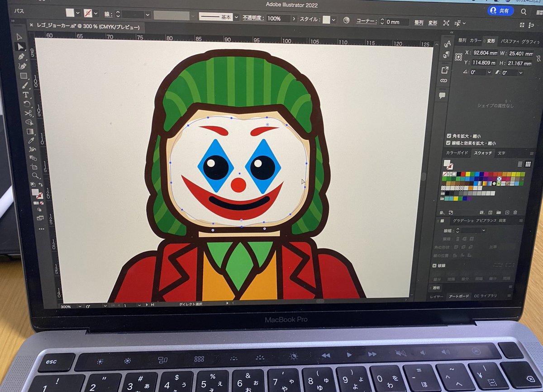This screenshot has height=392, width=543.
Task: Open the Asset Export panel icon
Action: [445, 70]
